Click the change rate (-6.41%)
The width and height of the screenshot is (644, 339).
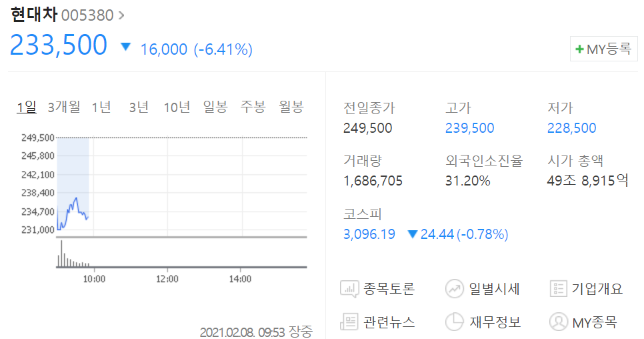(223, 50)
